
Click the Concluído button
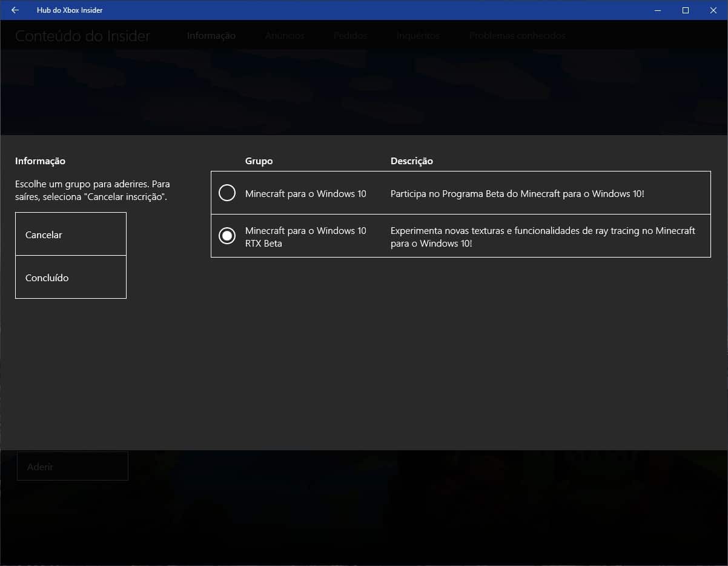(x=71, y=277)
